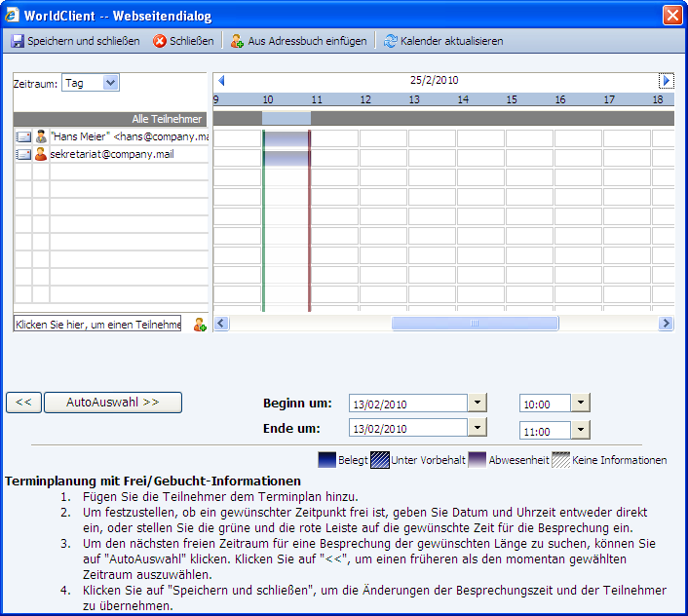Click envelope icon next to Hans Meier
688x616 pixels.
click(23, 137)
